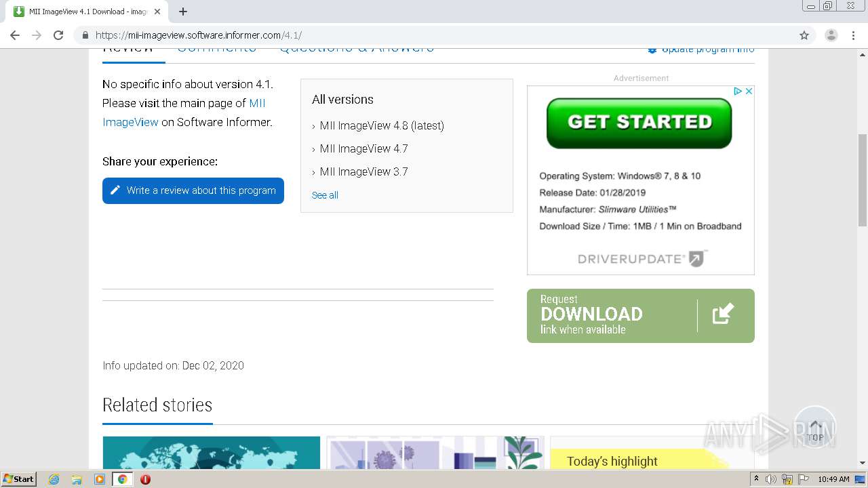Switch to the Comments tab
This screenshot has height=488, width=868.
[217, 49]
